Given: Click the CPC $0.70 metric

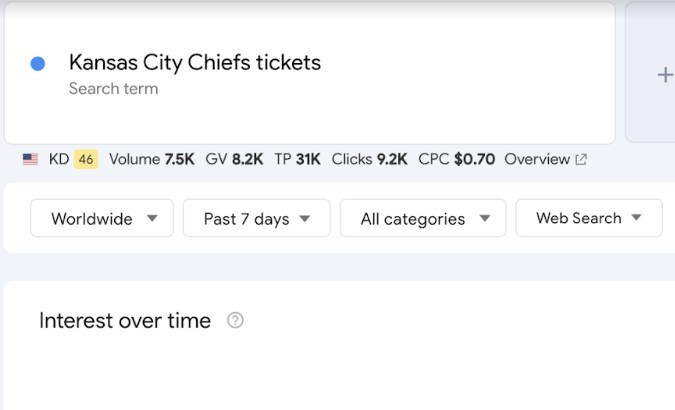Looking at the screenshot, I should click(x=456, y=159).
